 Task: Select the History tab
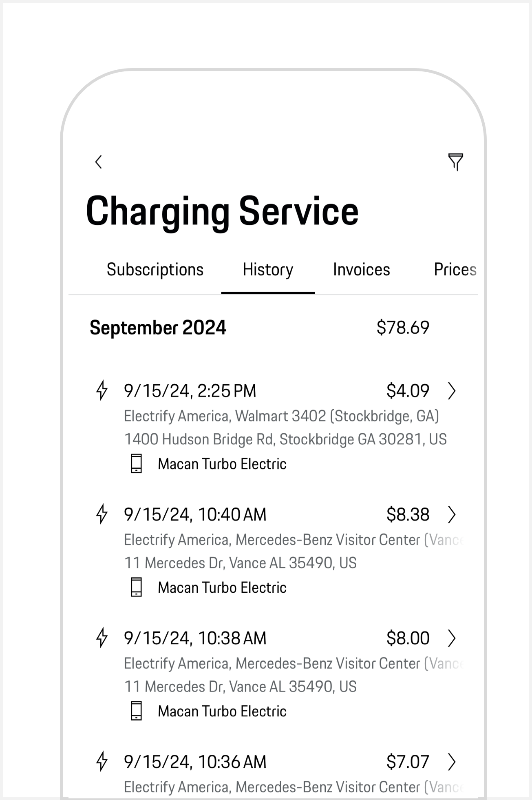click(268, 270)
